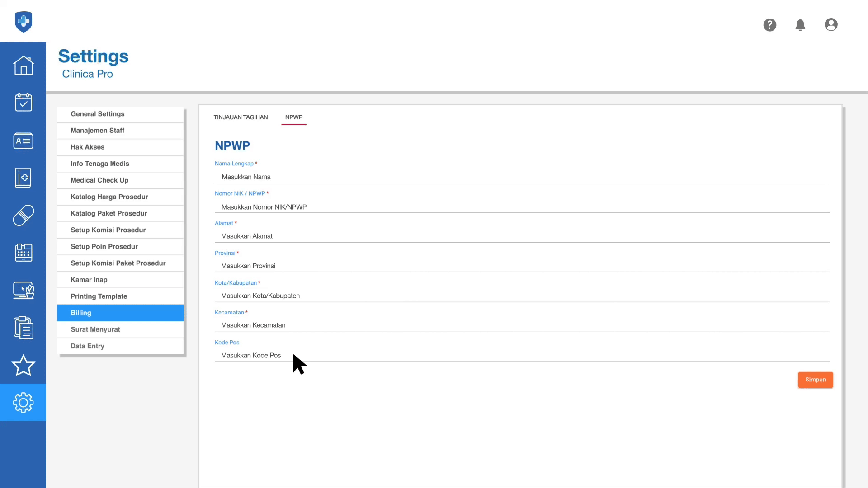868x488 pixels.
Task: Open the user profile account icon
Action: click(831, 25)
